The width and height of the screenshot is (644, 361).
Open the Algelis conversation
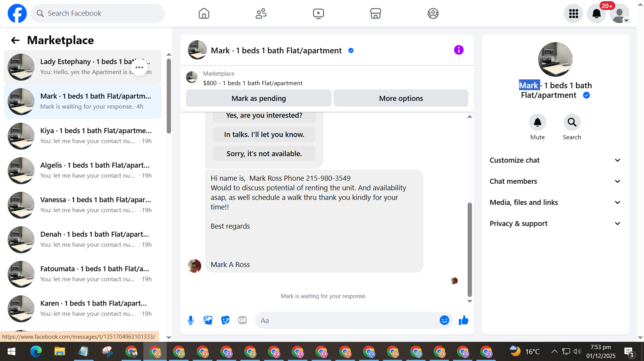click(82, 171)
